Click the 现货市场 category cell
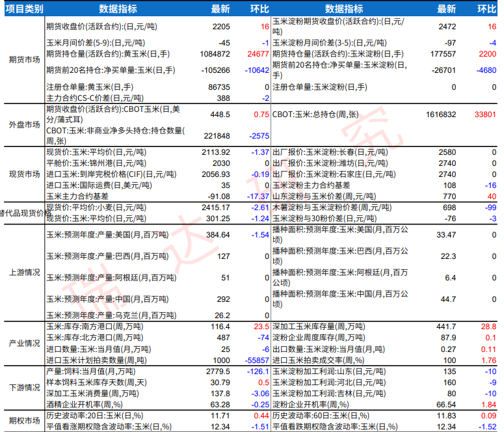Image resolution: width=504 pixels, height=432 pixels. click(x=22, y=174)
